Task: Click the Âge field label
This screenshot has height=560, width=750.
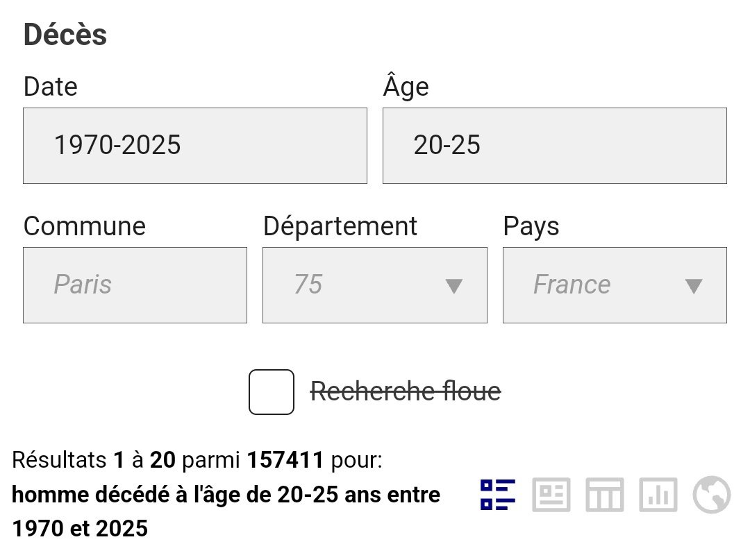Action: (x=406, y=85)
